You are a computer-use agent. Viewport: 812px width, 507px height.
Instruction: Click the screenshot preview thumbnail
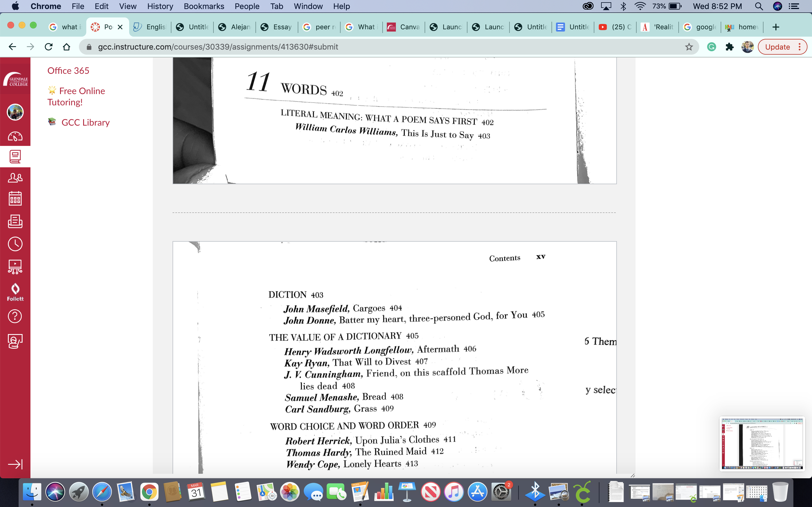[762, 443]
